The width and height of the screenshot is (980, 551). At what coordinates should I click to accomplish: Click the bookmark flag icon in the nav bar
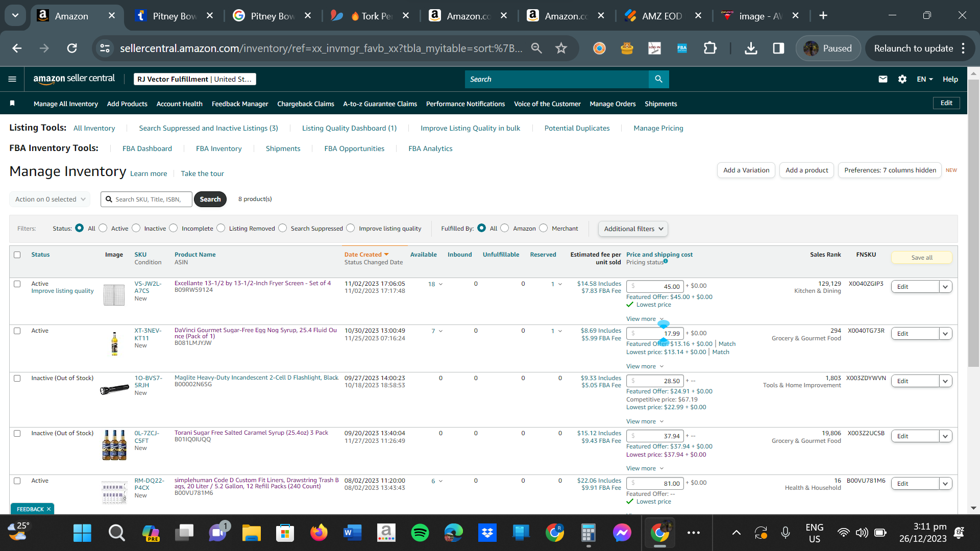pos(12,104)
